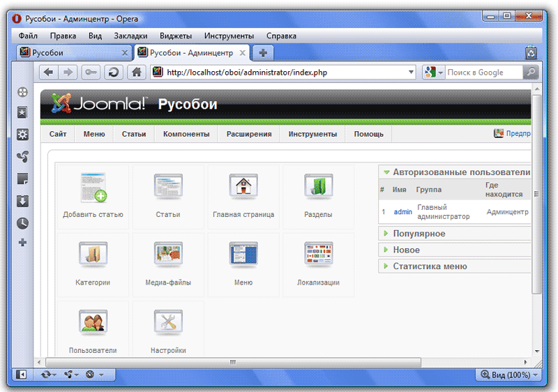Open Пользователи user manager icon
Viewport: 558px width, 392px height.
pyautogui.click(x=93, y=324)
